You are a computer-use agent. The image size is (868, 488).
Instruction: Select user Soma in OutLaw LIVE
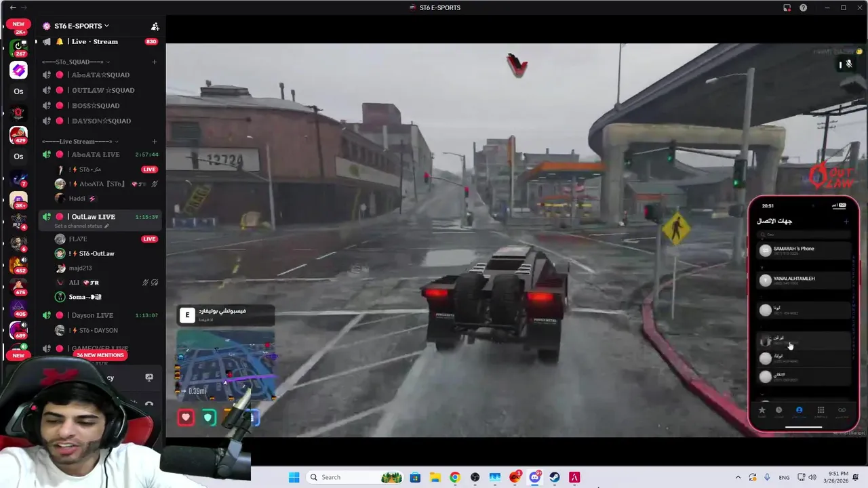[85, 297]
